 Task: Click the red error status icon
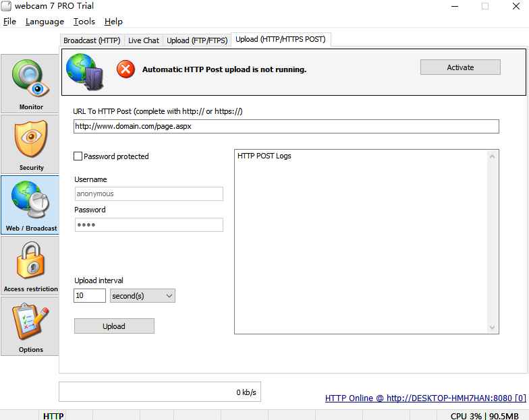click(x=126, y=69)
